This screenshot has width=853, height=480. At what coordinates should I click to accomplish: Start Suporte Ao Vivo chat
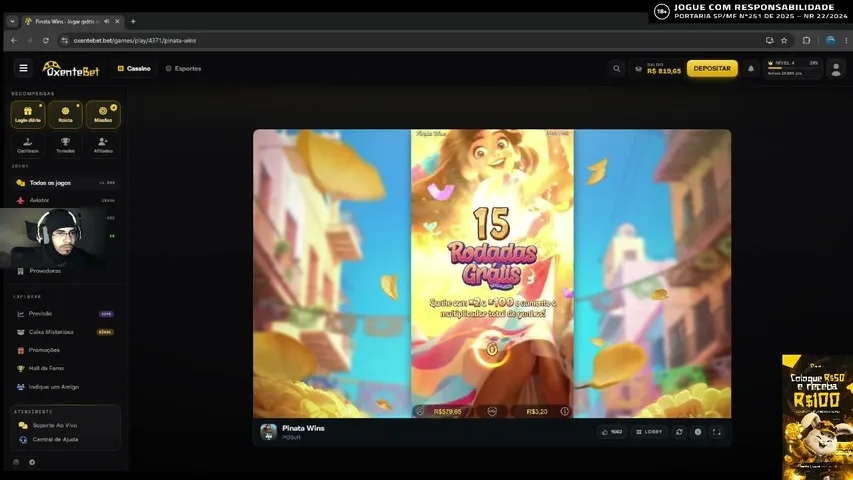[x=49, y=425]
